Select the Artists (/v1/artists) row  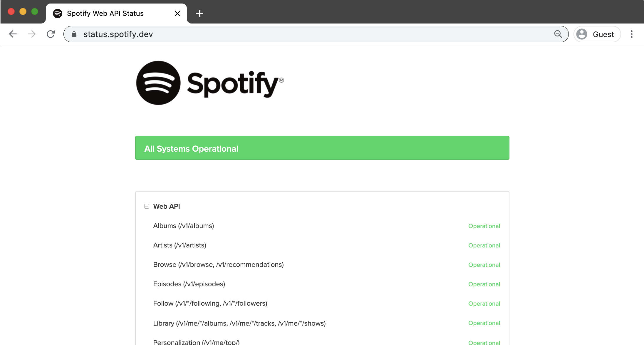pyautogui.click(x=180, y=245)
